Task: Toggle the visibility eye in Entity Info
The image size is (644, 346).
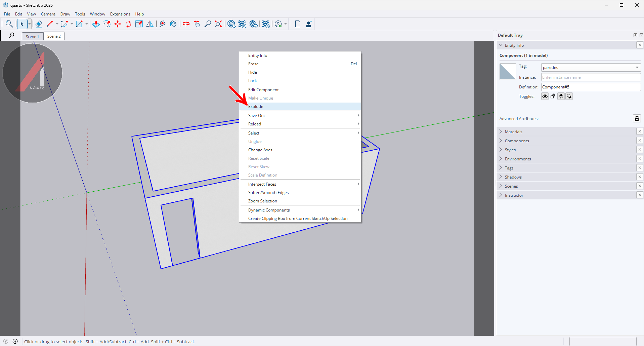Action: (x=545, y=97)
